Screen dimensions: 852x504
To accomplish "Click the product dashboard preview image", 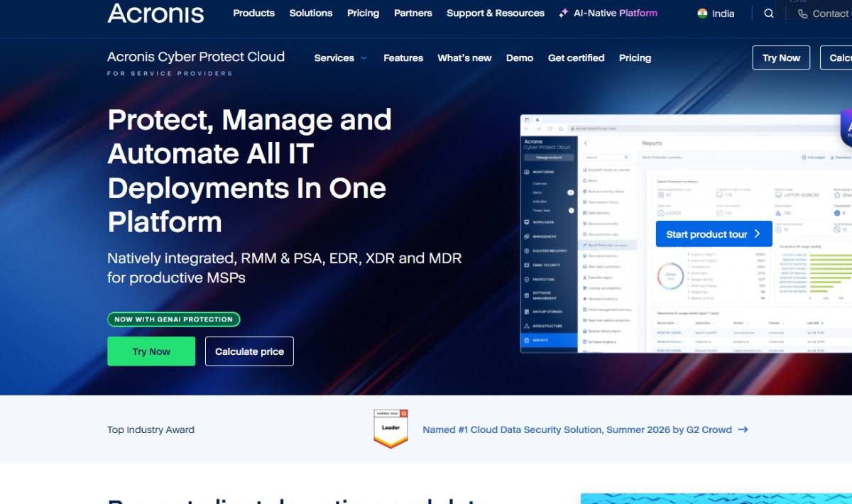I will pyautogui.click(x=686, y=234).
